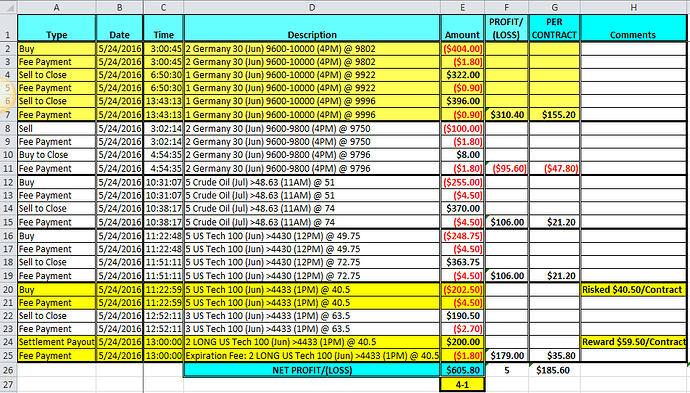690x393 pixels.
Task: Click the Settlement Payout type cell
Action: point(56,342)
